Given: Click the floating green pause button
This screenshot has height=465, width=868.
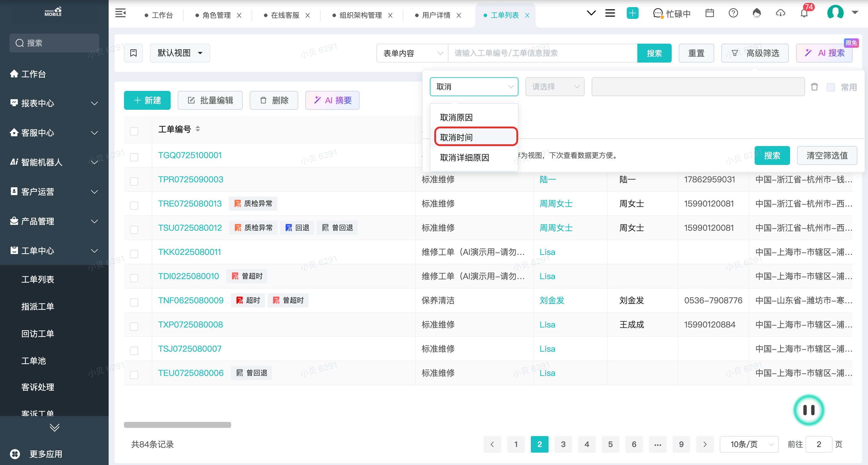Looking at the screenshot, I should pos(809,410).
